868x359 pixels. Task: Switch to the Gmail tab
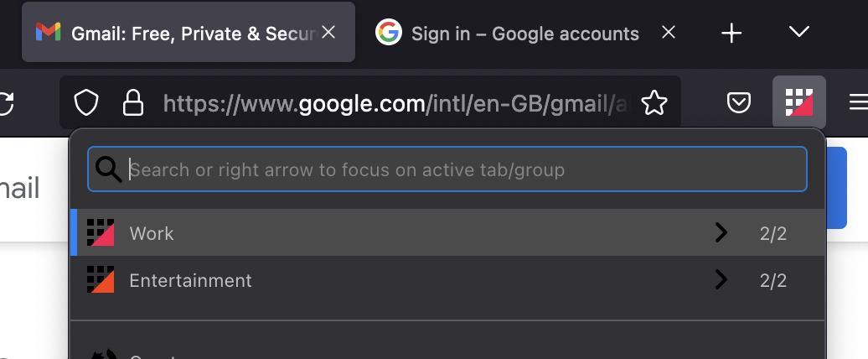point(176,33)
